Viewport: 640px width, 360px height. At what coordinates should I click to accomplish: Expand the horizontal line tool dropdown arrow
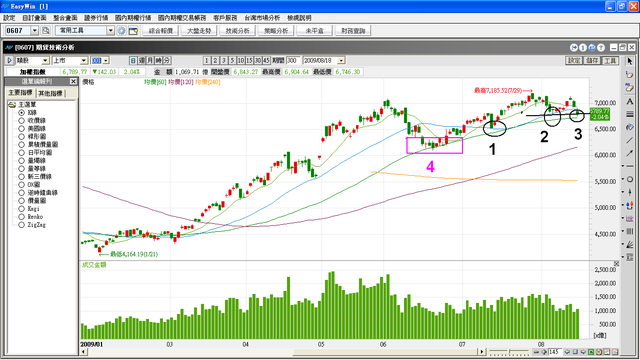(x=623, y=166)
